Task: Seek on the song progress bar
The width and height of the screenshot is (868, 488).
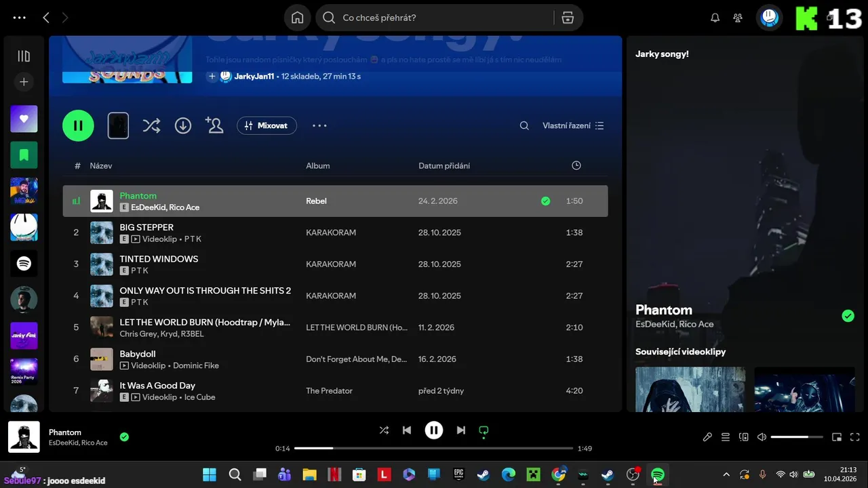Action: pyautogui.click(x=433, y=448)
